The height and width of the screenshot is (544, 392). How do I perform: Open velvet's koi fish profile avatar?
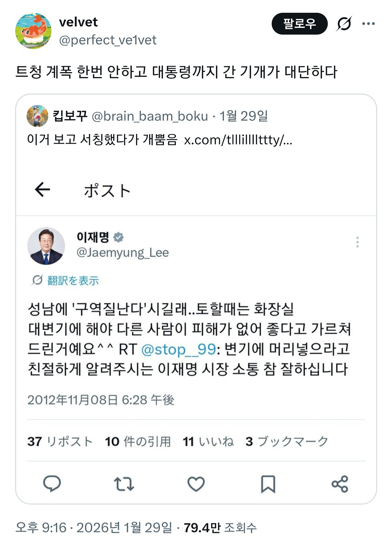tap(33, 31)
